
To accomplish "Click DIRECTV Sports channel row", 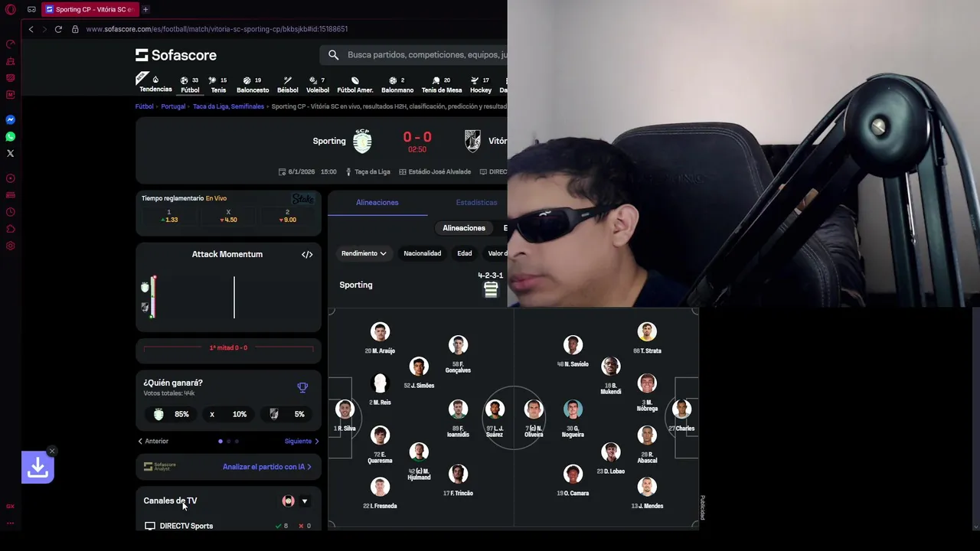I will [228, 526].
